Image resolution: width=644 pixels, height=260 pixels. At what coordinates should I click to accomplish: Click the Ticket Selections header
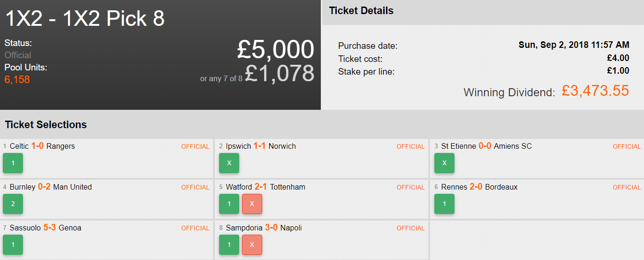46,125
